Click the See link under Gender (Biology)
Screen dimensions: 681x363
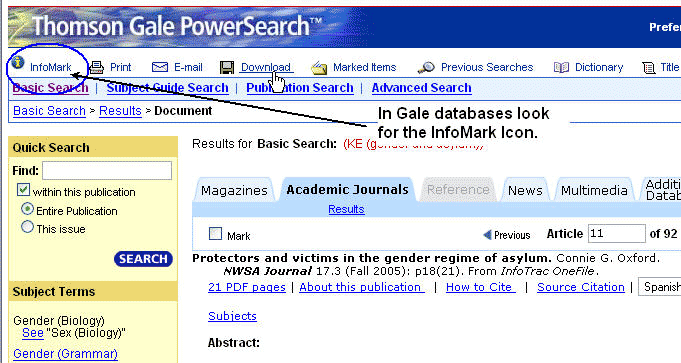(x=33, y=333)
